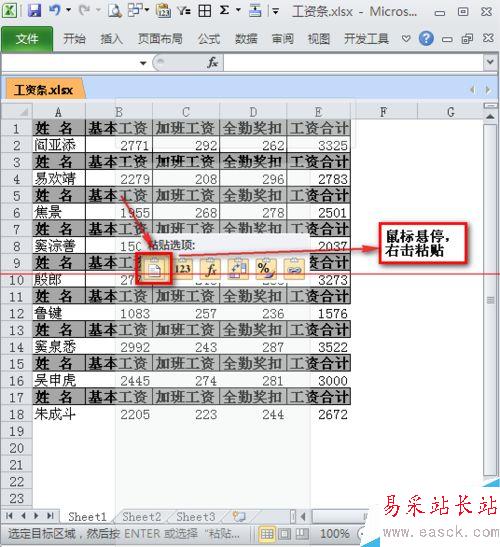Switch to the 开始 ribbon tab
500x547 pixels.
74,38
